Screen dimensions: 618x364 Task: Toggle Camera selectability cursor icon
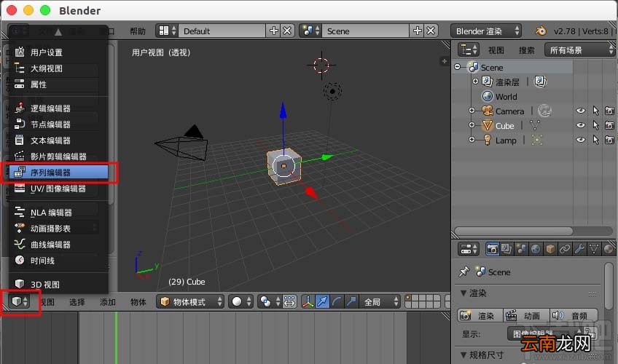595,111
